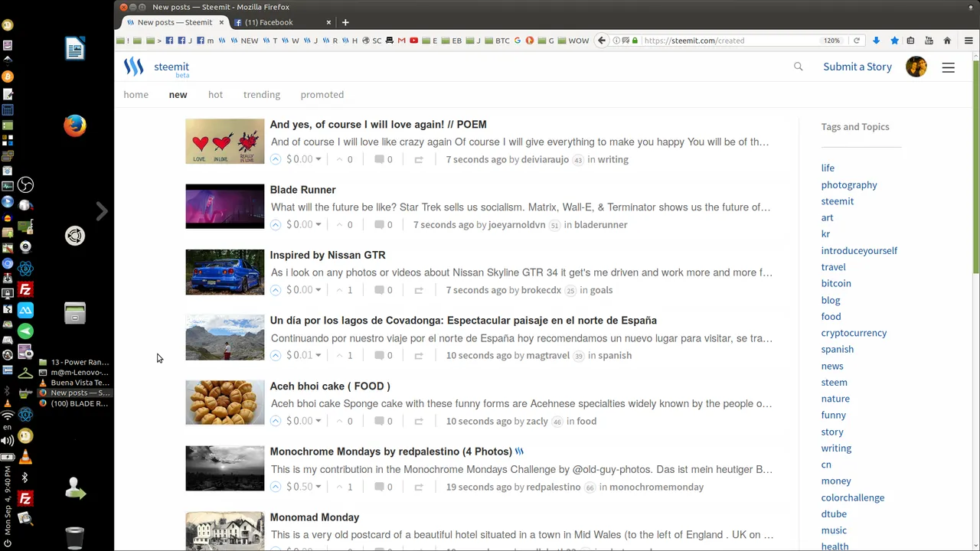The width and height of the screenshot is (980, 551).
Task: Open Firefox downloads arrow
Action: (876, 41)
